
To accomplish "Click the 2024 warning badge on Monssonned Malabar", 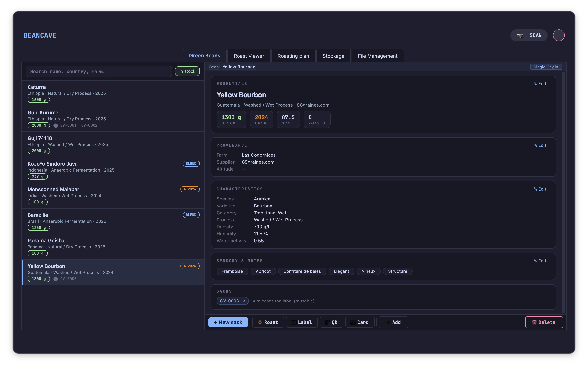I will pyautogui.click(x=190, y=189).
